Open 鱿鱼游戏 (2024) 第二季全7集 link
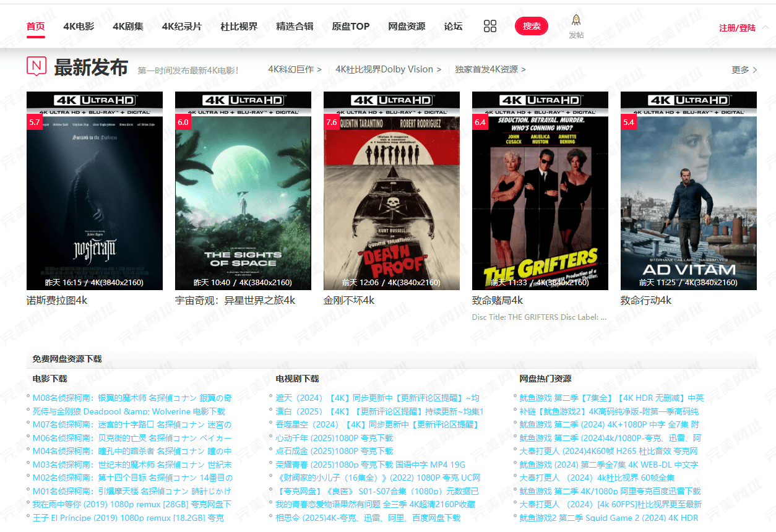The width and height of the screenshot is (776, 532). pos(609,465)
